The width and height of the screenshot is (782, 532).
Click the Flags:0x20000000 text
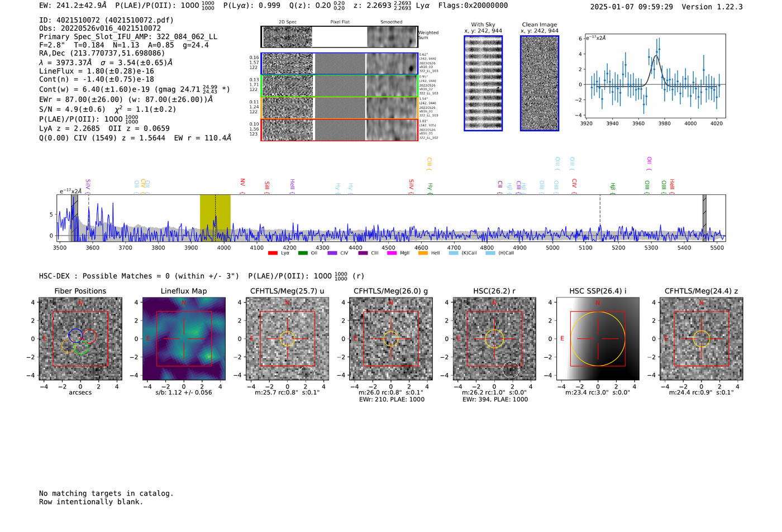coord(473,6)
